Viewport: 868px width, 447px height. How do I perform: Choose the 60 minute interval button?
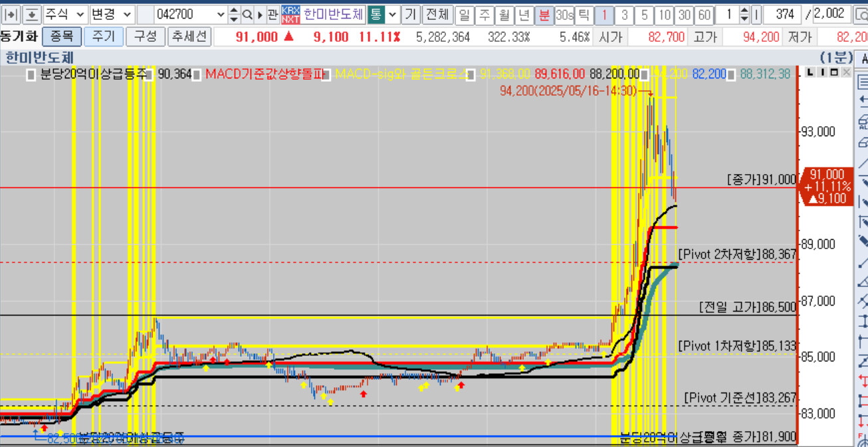coord(704,14)
